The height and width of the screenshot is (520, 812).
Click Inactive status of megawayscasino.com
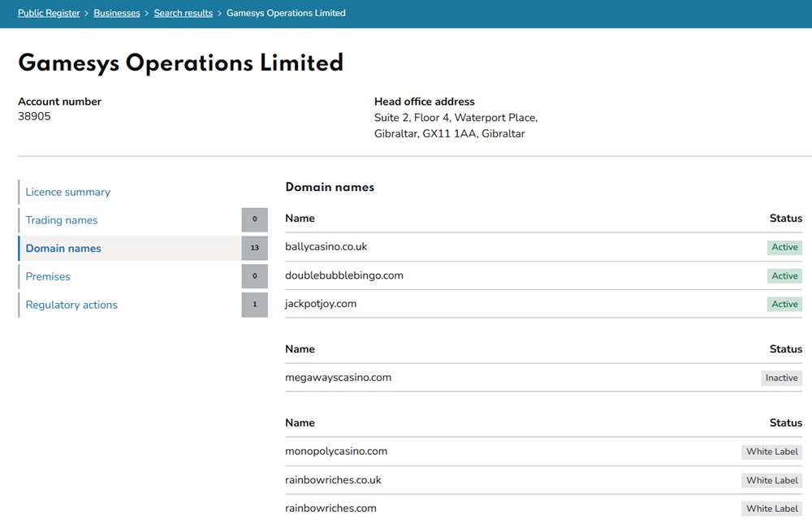[781, 378]
